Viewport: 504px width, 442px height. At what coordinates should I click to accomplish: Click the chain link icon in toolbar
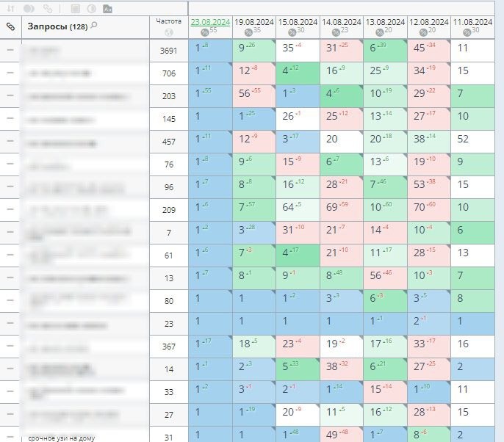click(48, 9)
